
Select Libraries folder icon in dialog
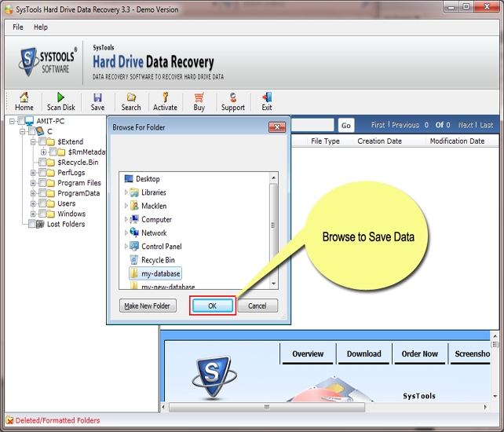[x=134, y=192]
